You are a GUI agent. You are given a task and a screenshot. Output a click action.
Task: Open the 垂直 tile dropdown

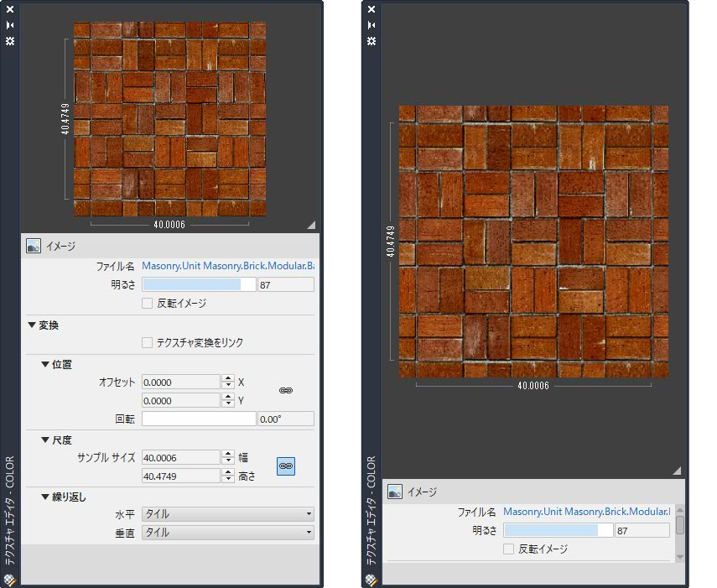pos(228,532)
